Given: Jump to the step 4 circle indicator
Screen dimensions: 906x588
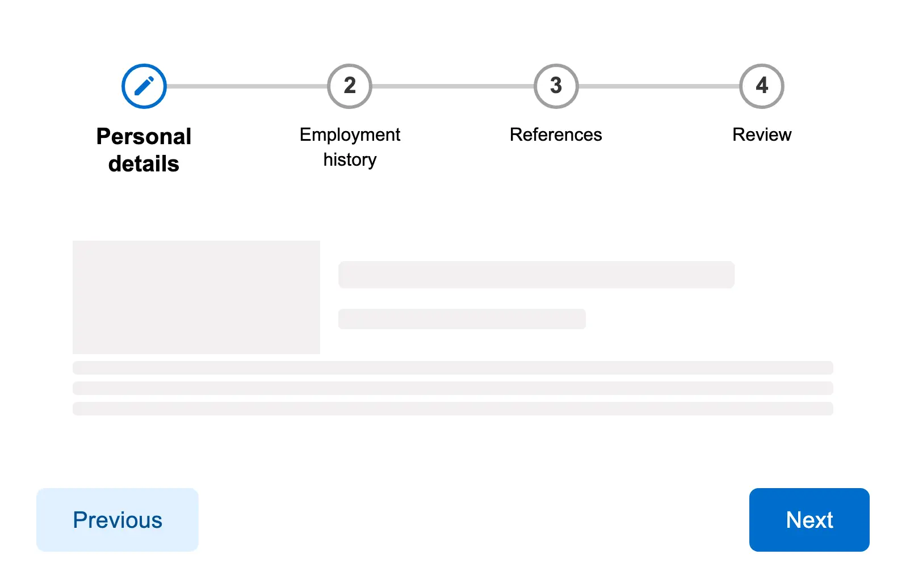Looking at the screenshot, I should coord(762,86).
